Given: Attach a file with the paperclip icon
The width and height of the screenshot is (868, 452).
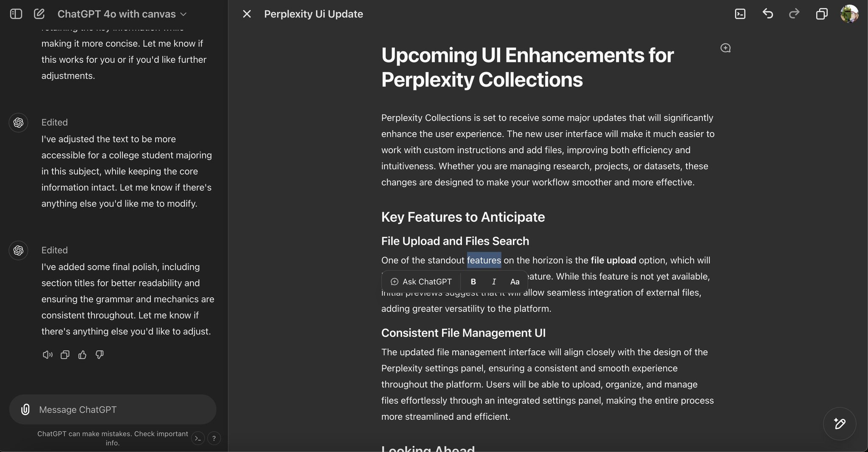Looking at the screenshot, I should 25,410.
